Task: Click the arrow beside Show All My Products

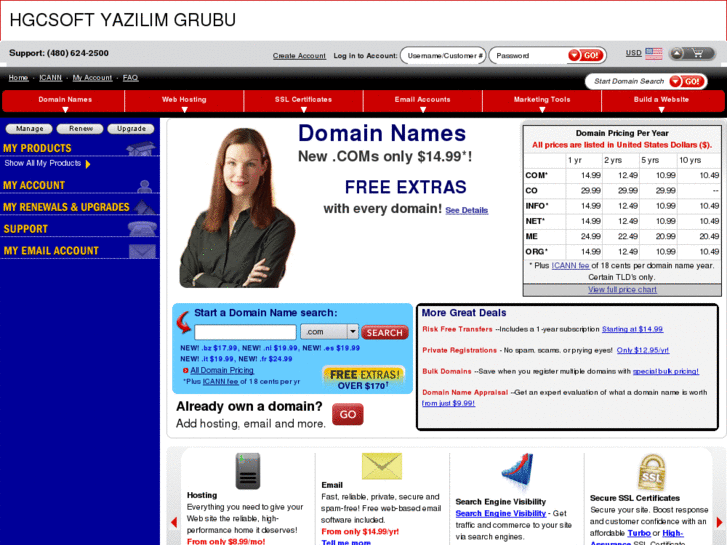Action: [x=88, y=164]
